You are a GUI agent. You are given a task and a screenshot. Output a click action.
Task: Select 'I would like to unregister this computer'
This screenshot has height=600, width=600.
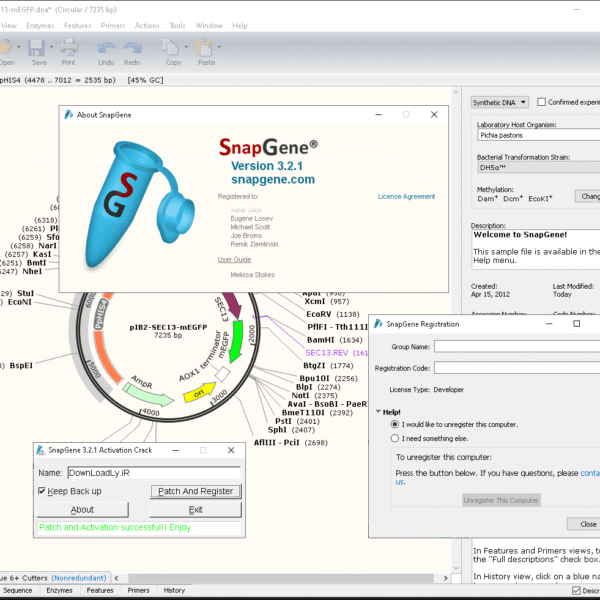(394, 424)
